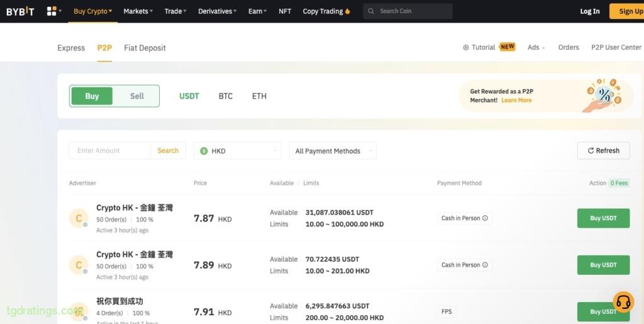Expand the Earn menu

click(x=257, y=11)
